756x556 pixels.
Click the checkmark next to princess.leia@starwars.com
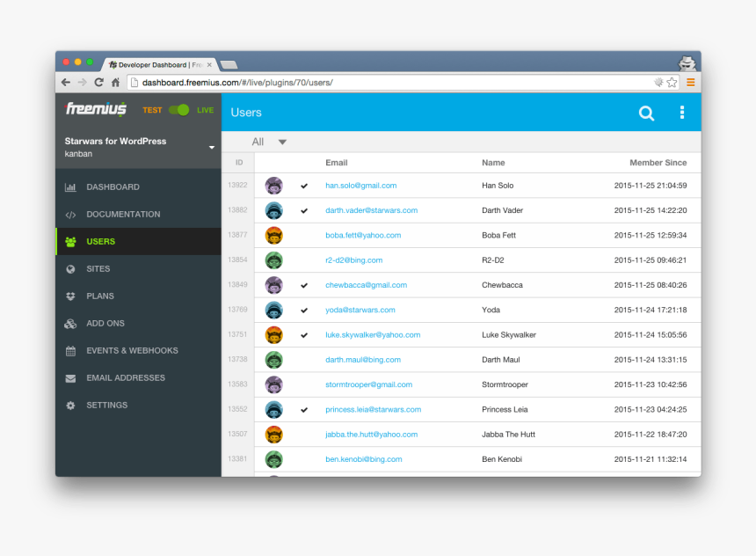tap(303, 409)
